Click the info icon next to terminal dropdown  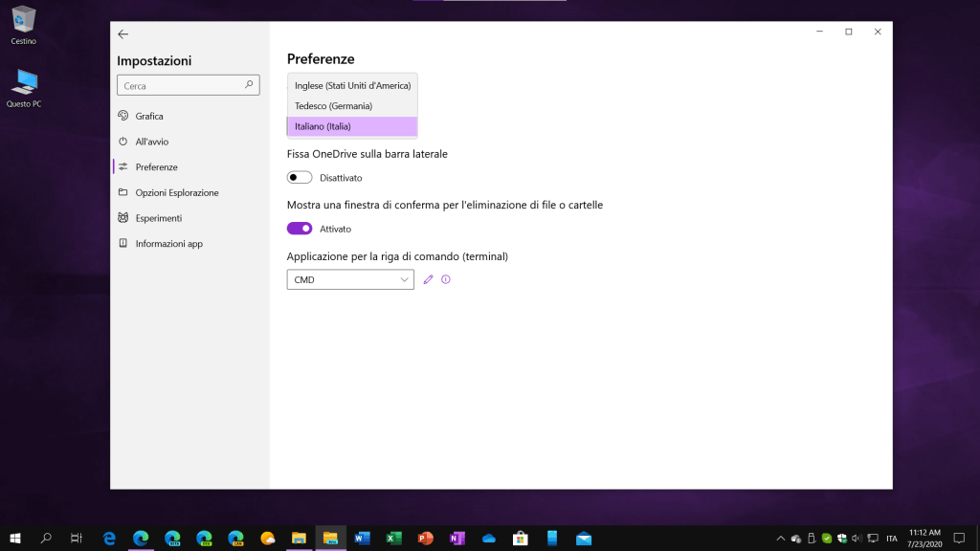pyautogui.click(x=446, y=279)
